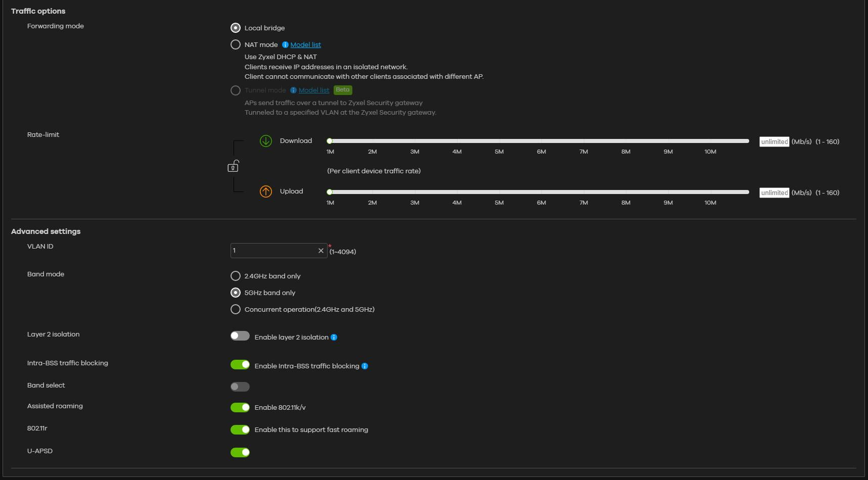868x480 pixels.
Task: Open the NAT mode Model list link
Action: (x=305, y=45)
